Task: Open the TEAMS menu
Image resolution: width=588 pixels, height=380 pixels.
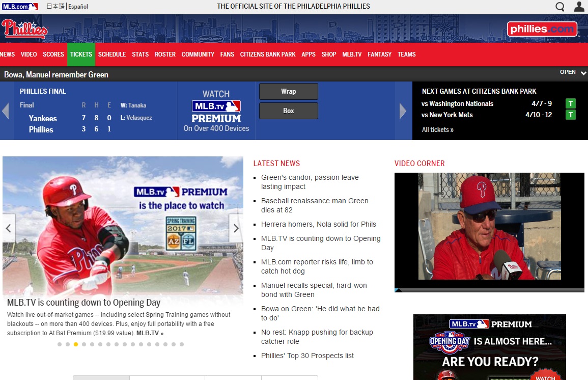Action: pyautogui.click(x=406, y=55)
